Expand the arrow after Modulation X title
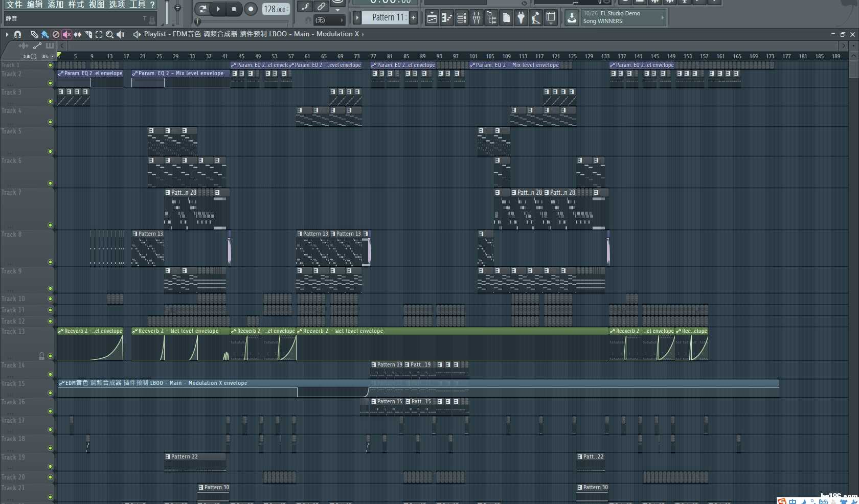The width and height of the screenshot is (859, 504). [363, 34]
